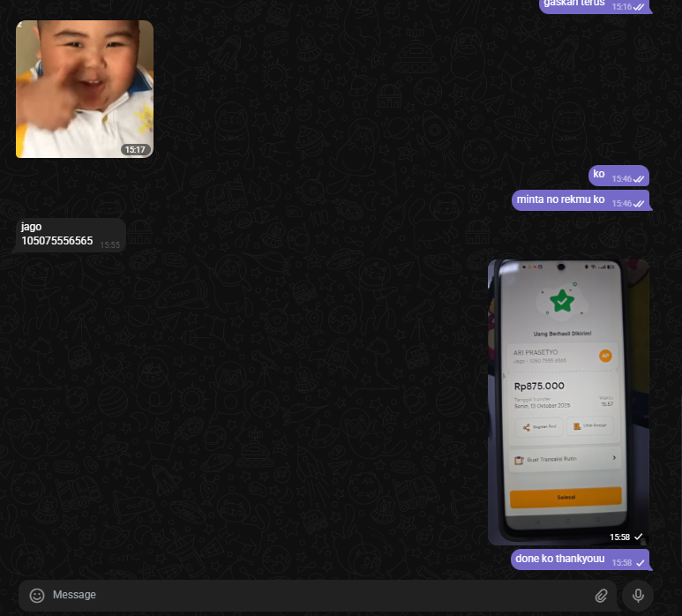
Task: Open the child photo thumbnail sent 15:17
Action: pyautogui.click(x=84, y=88)
